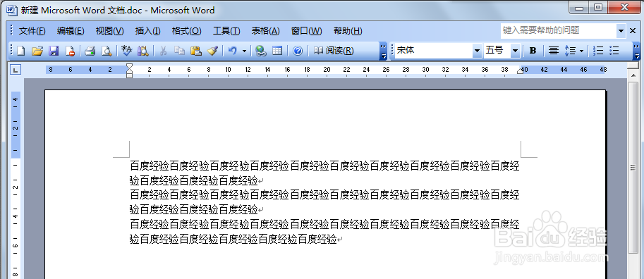The width and height of the screenshot is (644, 279).
Task: Open the 视图(V) menu
Action: [109, 31]
